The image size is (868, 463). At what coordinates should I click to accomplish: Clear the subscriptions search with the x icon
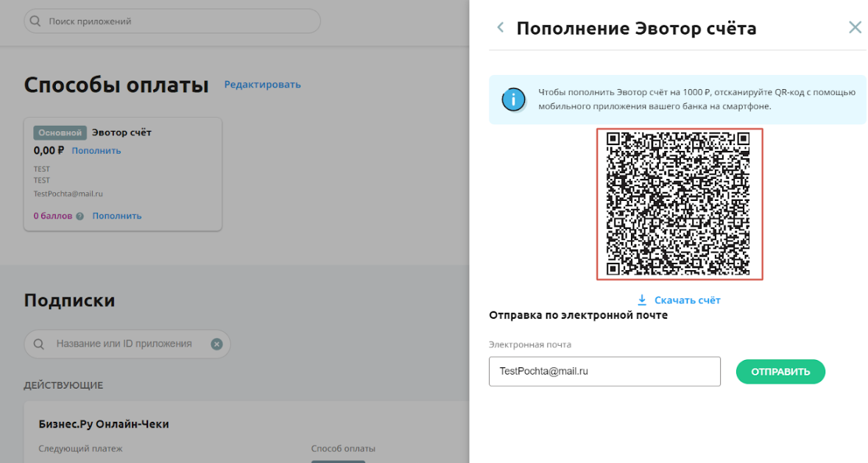216,344
